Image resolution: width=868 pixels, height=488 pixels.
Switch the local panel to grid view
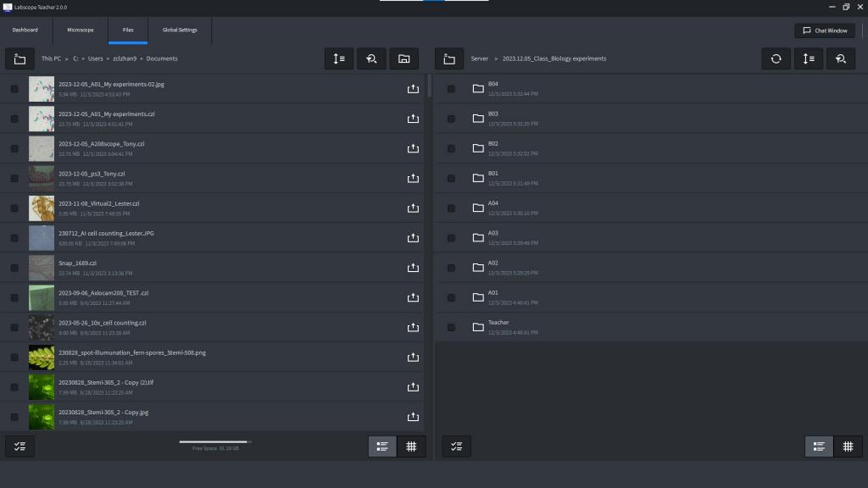411,446
